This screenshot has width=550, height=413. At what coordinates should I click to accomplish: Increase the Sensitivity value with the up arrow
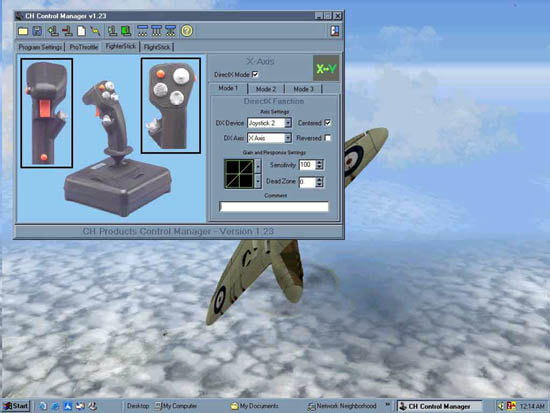320,162
